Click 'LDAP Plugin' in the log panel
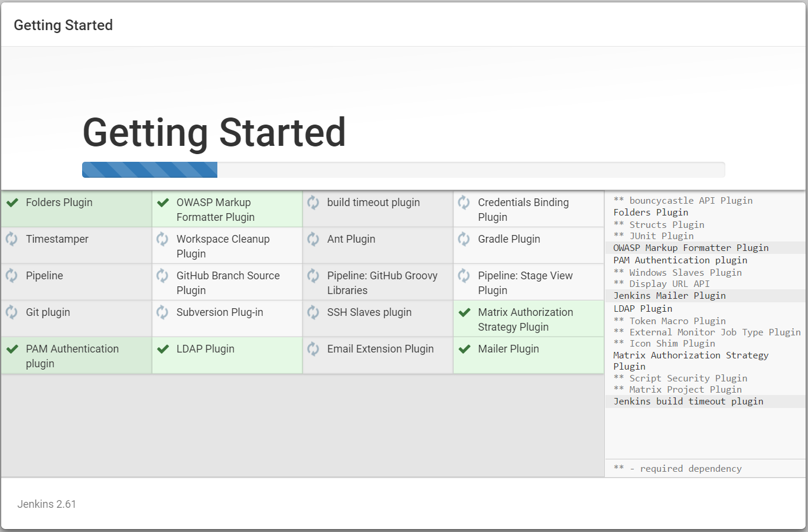 pos(643,308)
